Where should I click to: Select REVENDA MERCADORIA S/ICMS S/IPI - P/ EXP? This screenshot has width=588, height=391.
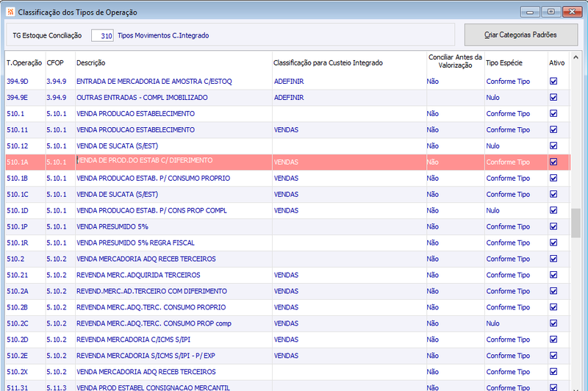tap(146, 356)
